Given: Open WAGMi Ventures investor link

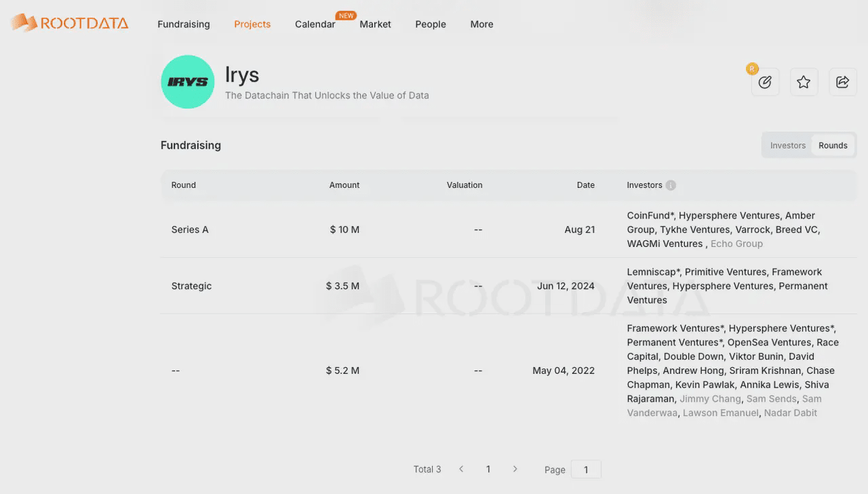Looking at the screenshot, I should (x=665, y=244).
